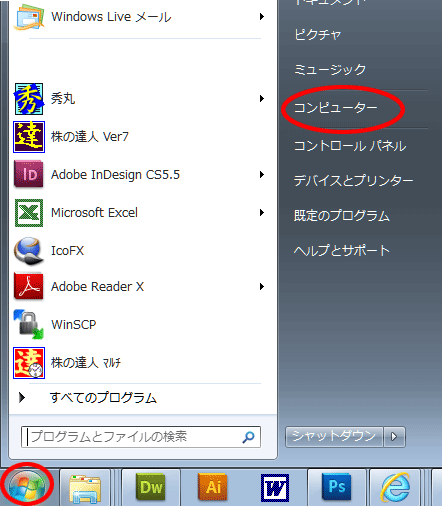Click the Adobe InDesign CS5.5 icon
Image resolution: width=442 pixels, height=506 pixels.
pyautogui.click(x=29, y=174)
